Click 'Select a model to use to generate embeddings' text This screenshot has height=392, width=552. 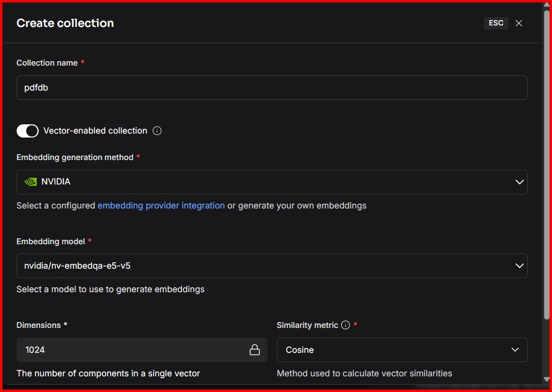[x=111, y=290]
